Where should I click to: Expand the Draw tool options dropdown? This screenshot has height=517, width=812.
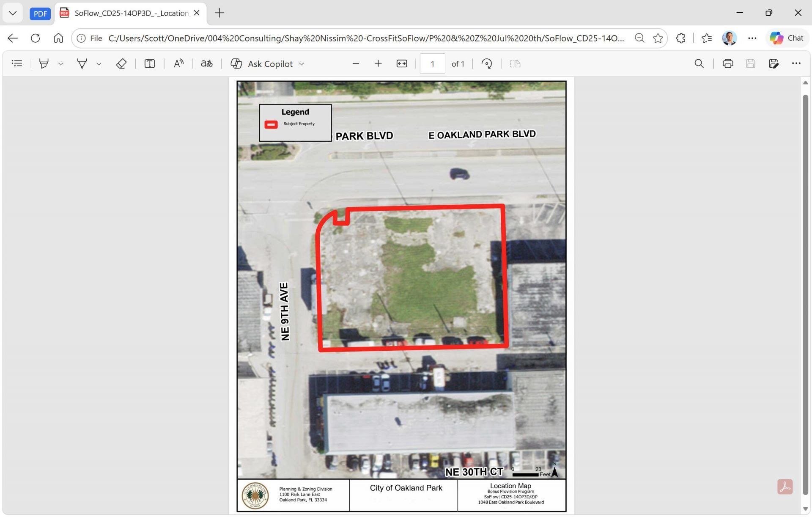[x=99, y=64]
